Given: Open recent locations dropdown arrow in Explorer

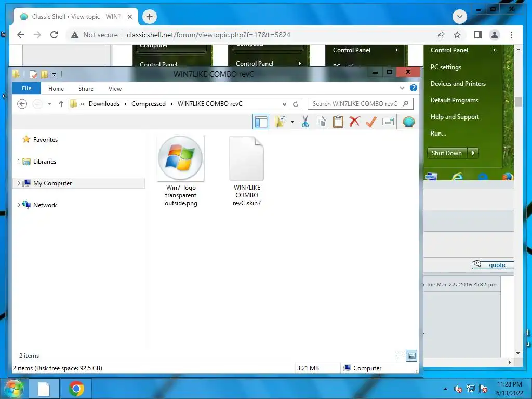Looking at the screenshot, I should pyautogui.click(x=49, y=104).
